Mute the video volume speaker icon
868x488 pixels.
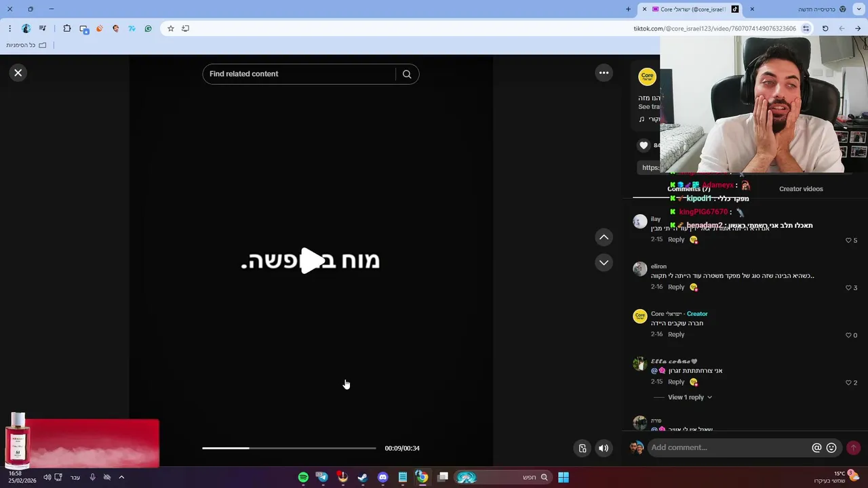pos(603,448)
